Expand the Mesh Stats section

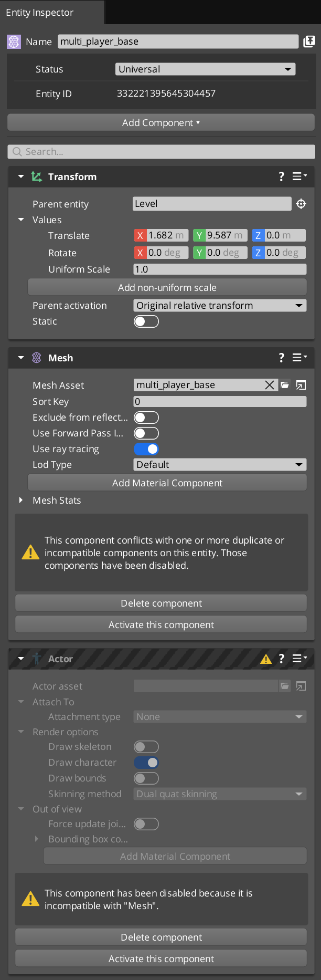point(21,500)
